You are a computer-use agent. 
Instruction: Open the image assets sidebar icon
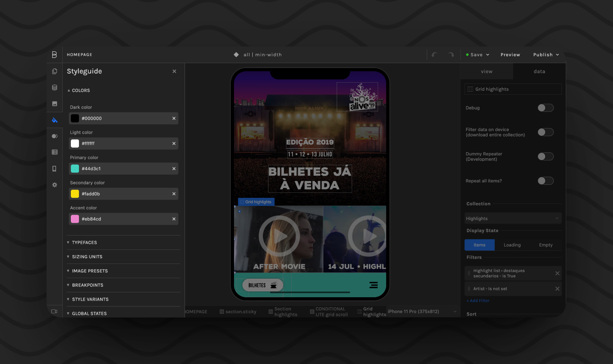pos(55,104)
